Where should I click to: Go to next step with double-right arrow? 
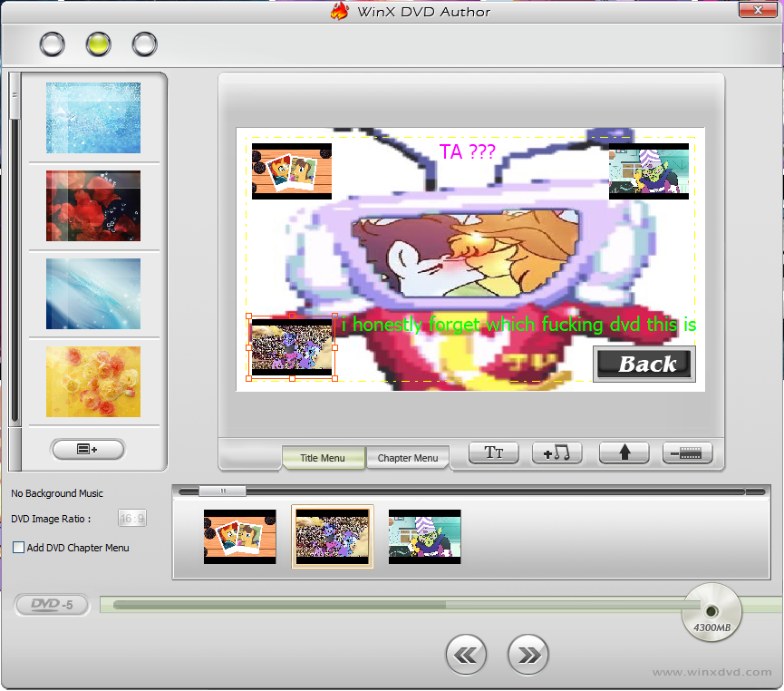pos(528,655)
